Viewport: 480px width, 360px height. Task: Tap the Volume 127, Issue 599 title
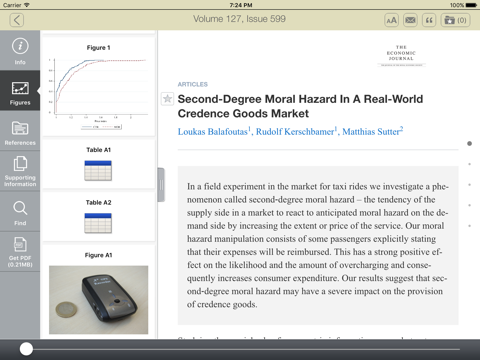pyautogui.click(x=239, y=19)
